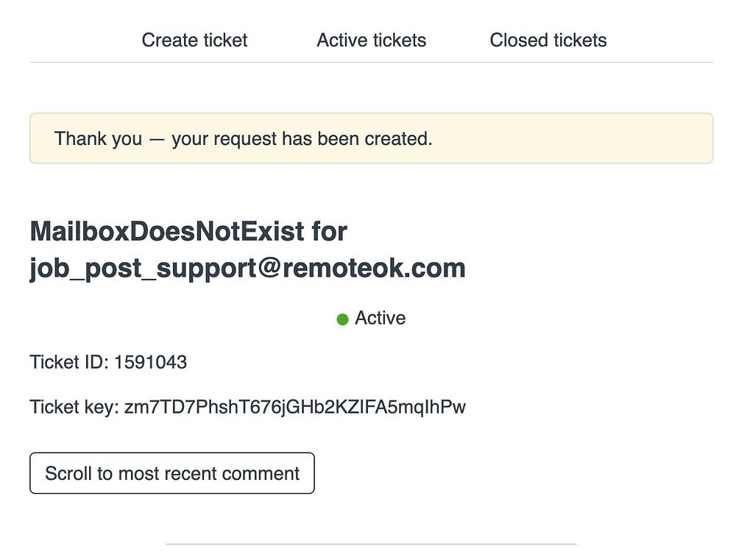This screenshot has width=736, height=560.
Task: Click the MailboxDoesNotExist heading word
Action: point(166,232)
